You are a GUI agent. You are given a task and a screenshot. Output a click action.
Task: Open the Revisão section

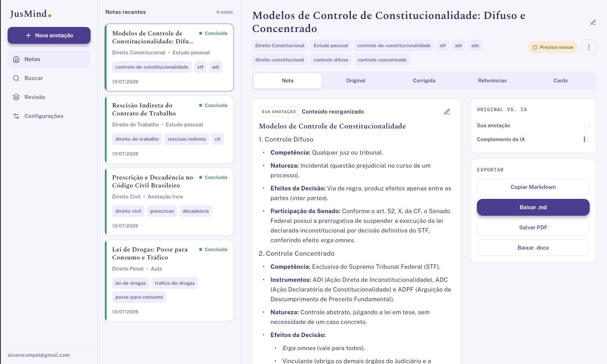[49, 97]
